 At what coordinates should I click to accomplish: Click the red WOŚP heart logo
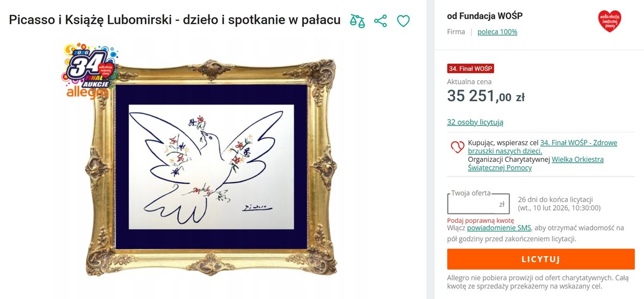tap(609, 21)
